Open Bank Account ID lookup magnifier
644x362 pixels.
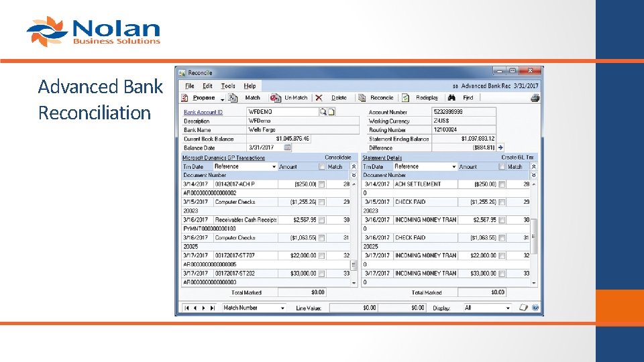[x=323, y=112]
